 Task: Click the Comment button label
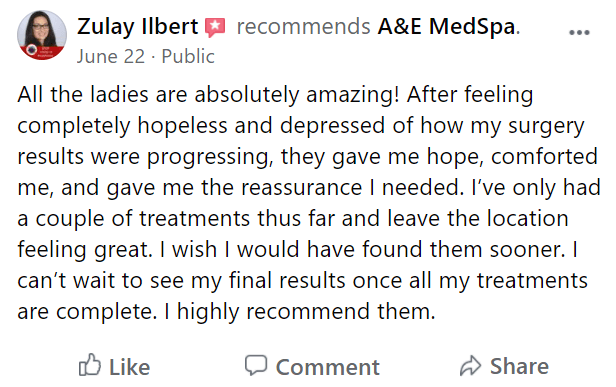click(328, 367)
